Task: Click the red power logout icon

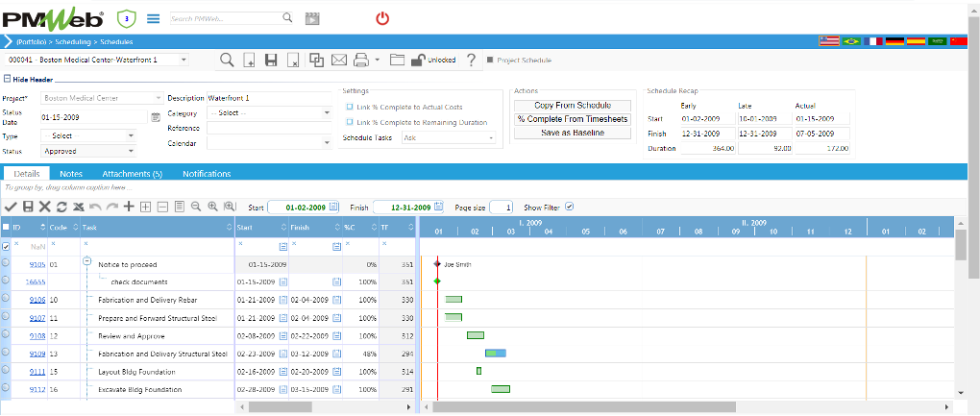Action: pyautogui.click(x=382, y=18)
